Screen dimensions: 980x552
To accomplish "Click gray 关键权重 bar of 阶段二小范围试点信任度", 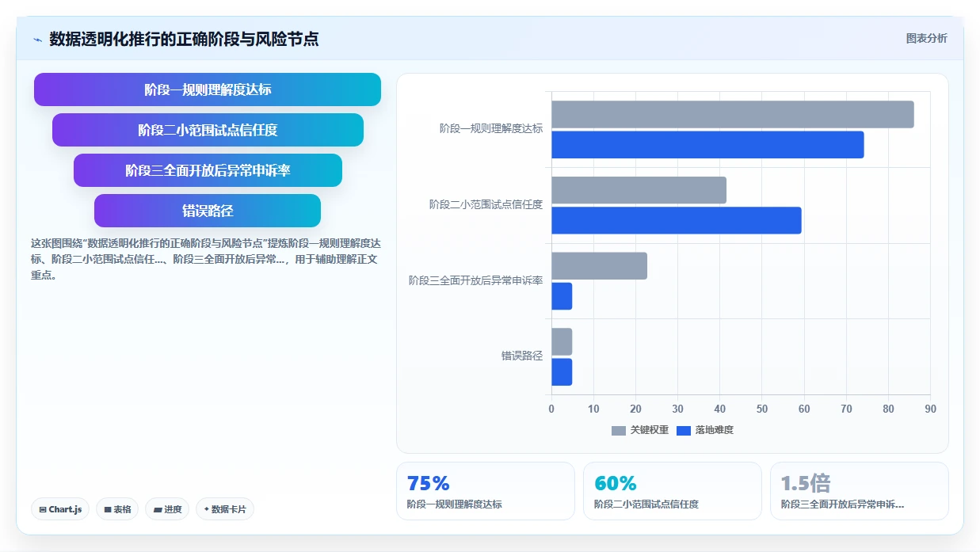I will click(x=639, y=190).
